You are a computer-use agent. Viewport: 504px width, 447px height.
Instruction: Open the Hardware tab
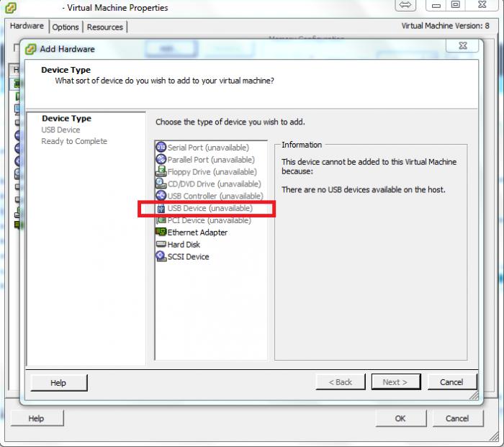point(27,26)
